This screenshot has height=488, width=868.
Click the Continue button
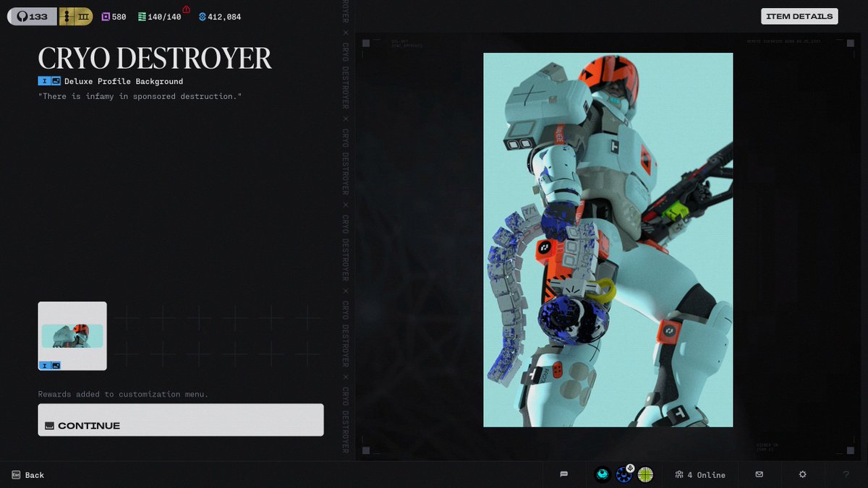(181, 420)
